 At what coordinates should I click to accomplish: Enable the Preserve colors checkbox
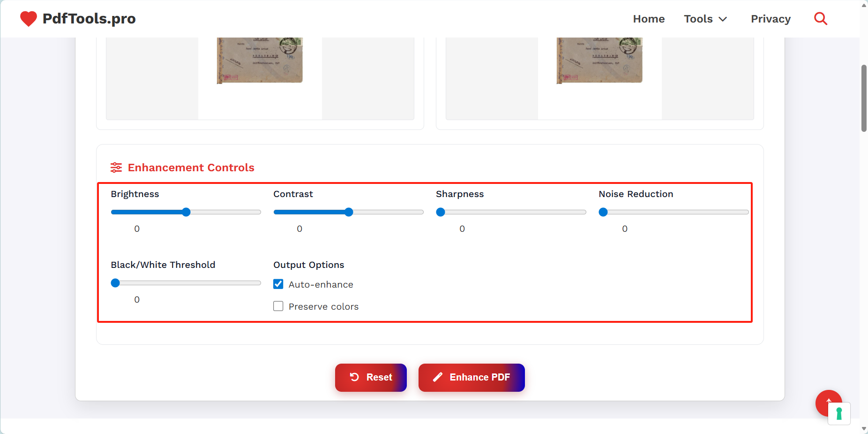pos(278,306)
